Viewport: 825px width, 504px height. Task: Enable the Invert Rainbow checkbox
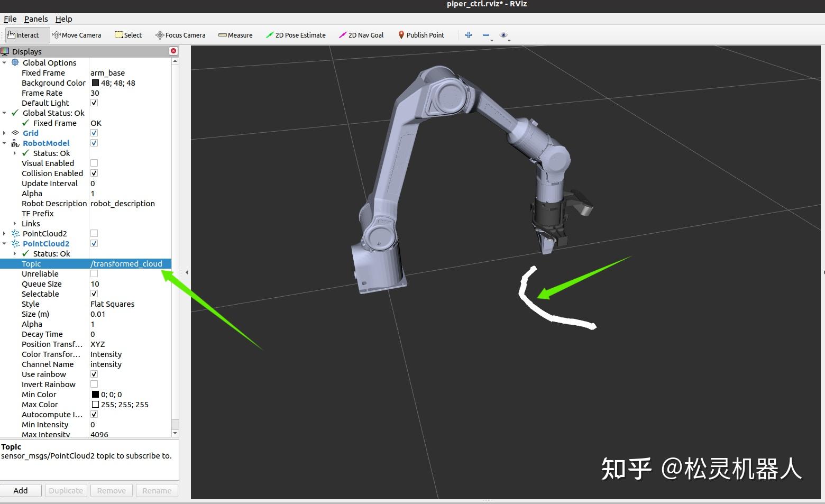[94, 384]
